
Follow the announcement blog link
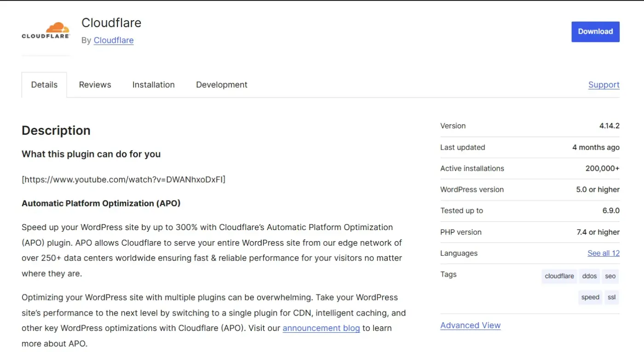coord(321,328)
